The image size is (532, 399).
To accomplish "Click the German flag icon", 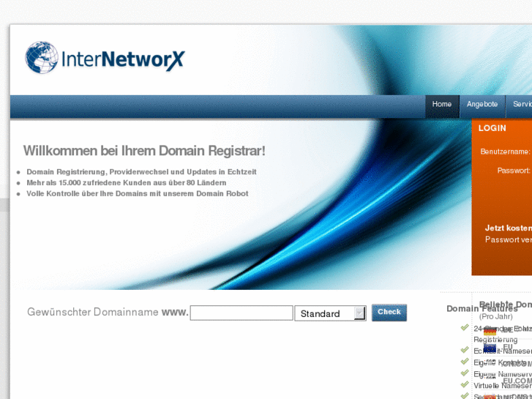I will pos(490,331).
